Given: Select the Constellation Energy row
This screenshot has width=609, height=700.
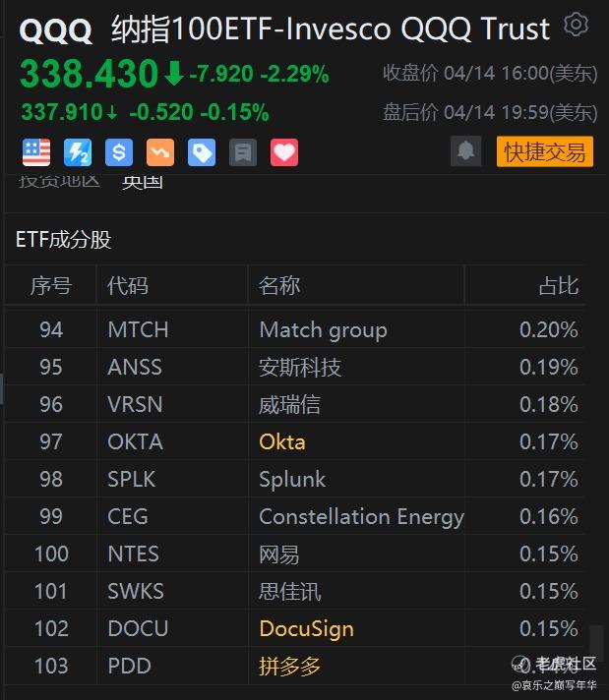Looking at the screenshot, I should [295, 516].
